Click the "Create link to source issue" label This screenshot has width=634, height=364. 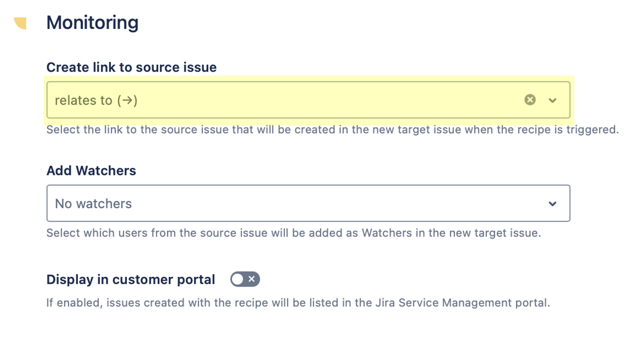[131, 67]
